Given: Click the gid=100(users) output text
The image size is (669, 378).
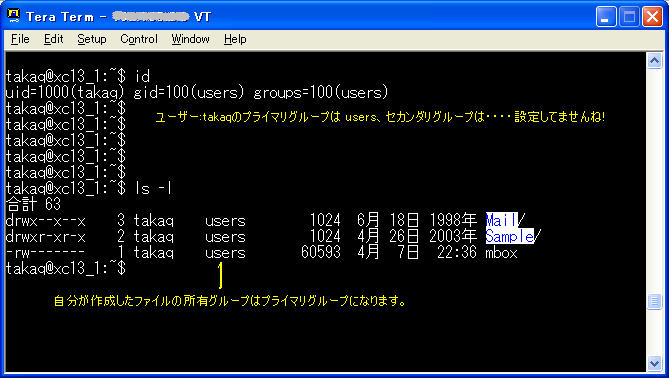Looking at the screenshot, I should click(189, 92).
